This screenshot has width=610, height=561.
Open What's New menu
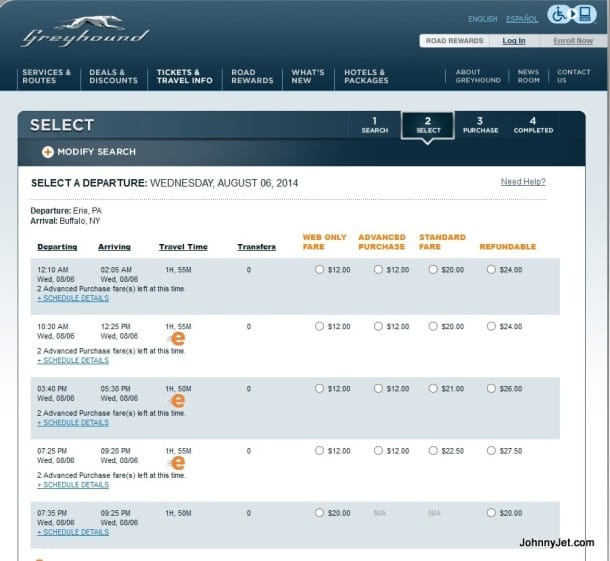[x=308, y=76]
